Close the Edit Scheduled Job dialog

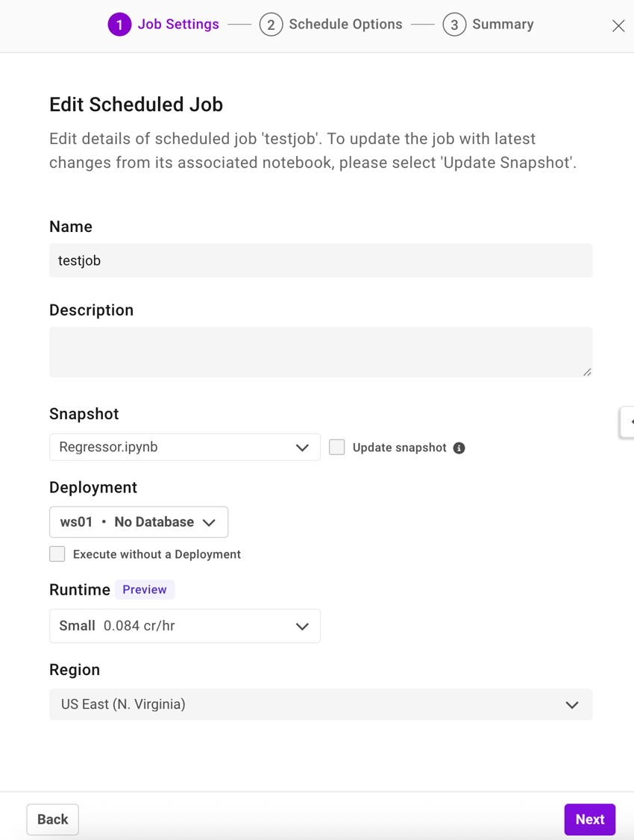(x=618, y=25)
